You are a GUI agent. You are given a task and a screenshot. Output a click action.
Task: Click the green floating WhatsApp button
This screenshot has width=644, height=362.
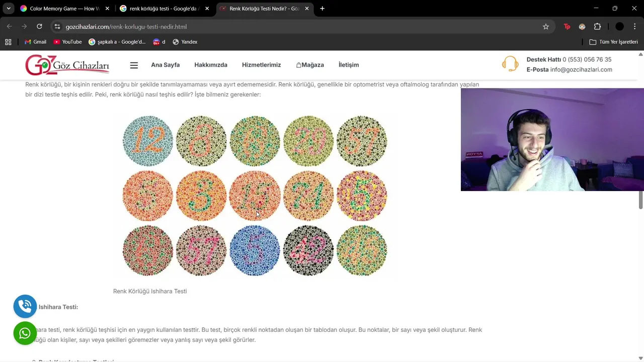click(x=25, y=333)
